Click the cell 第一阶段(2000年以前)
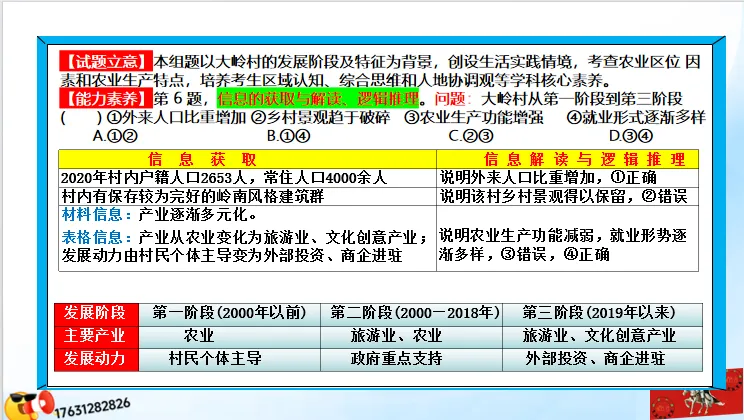Image resolution: width=744 pixels, height=420 pixels. [x=230, y=313]
